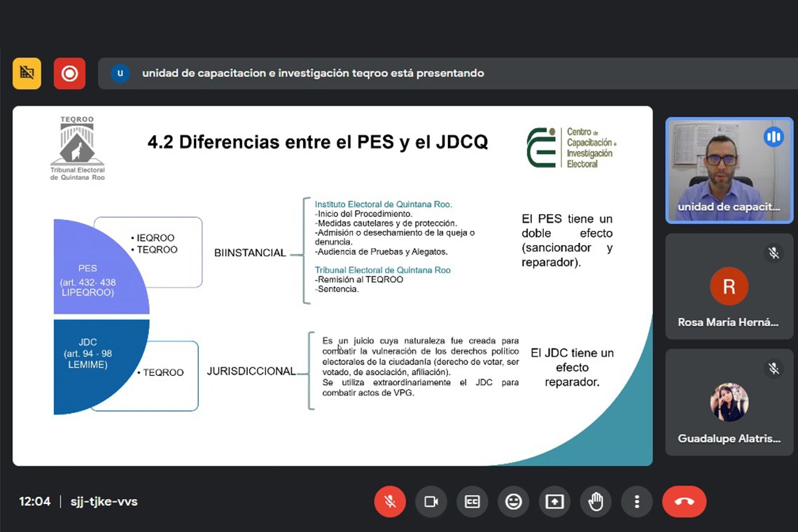Click the yellow no-captions icon at top left

click(x=27, y=73)
